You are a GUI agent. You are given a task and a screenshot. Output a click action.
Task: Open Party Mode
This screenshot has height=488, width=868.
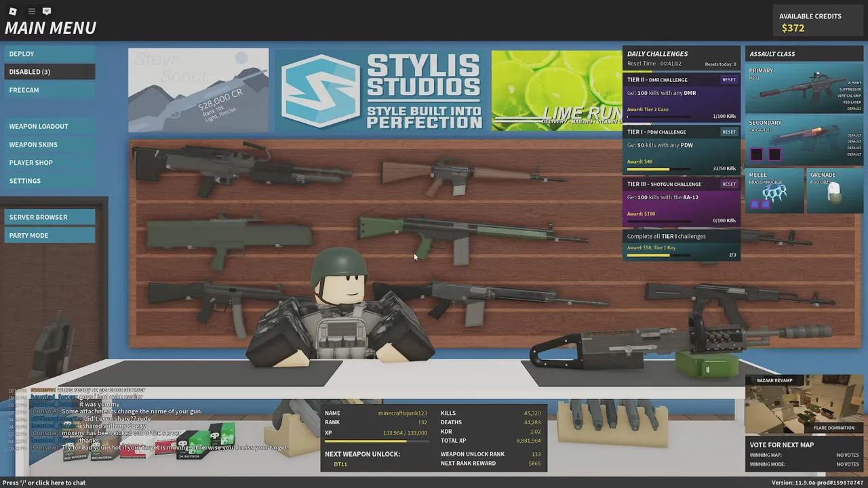coord(50,235)
